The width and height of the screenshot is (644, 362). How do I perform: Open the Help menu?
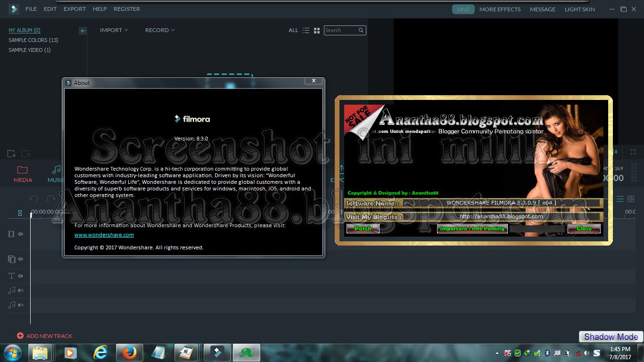pyautogui.click(x=99, y=9)
